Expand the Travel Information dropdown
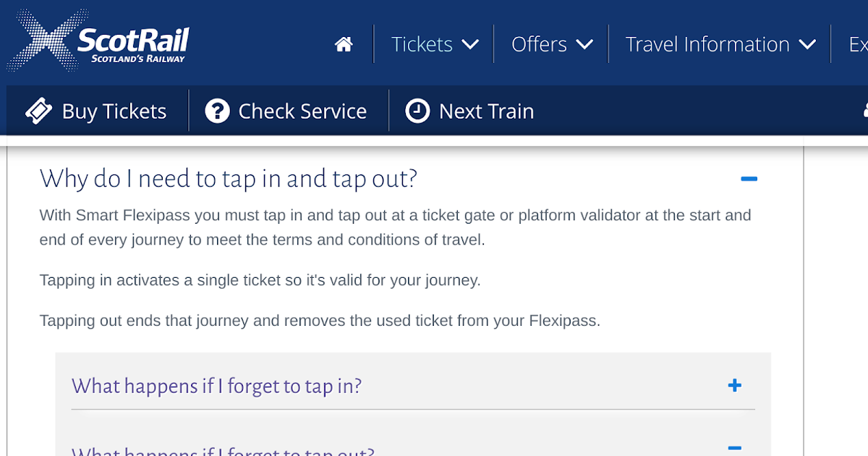This screenshot has width=868, height=456. tap(807, 44)
